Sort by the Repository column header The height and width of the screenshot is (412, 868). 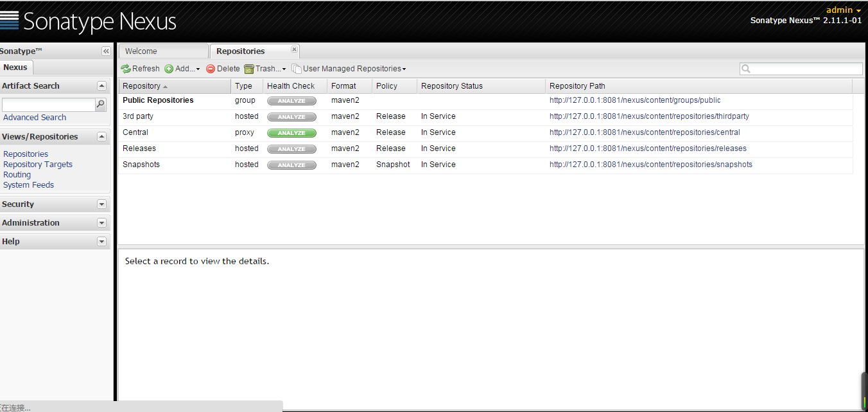tap(175, 86)
